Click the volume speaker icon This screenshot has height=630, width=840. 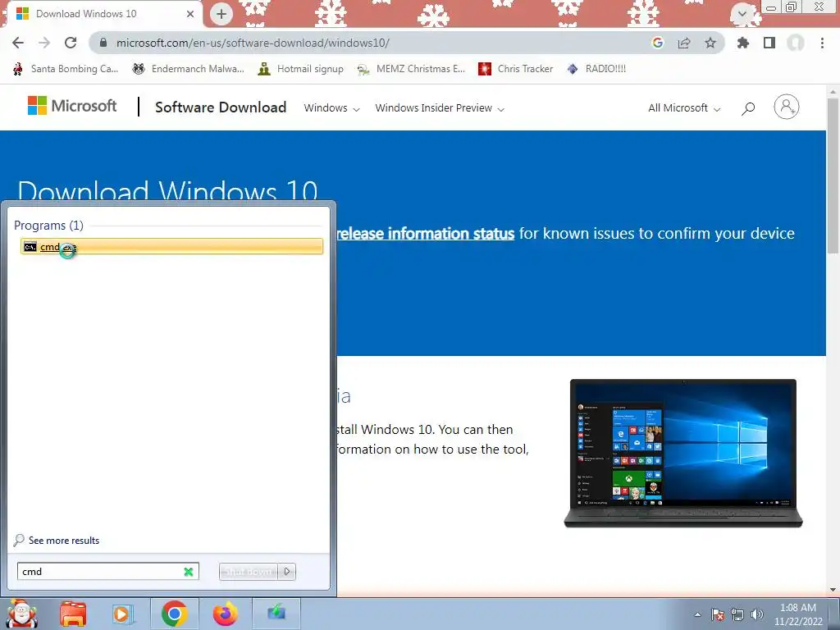pos(757,614)
